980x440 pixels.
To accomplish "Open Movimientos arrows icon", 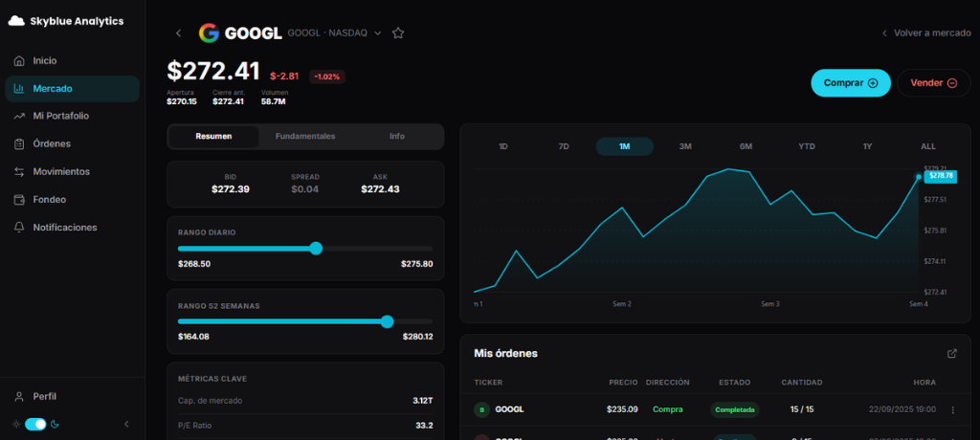I will click(x=19, y=171).
